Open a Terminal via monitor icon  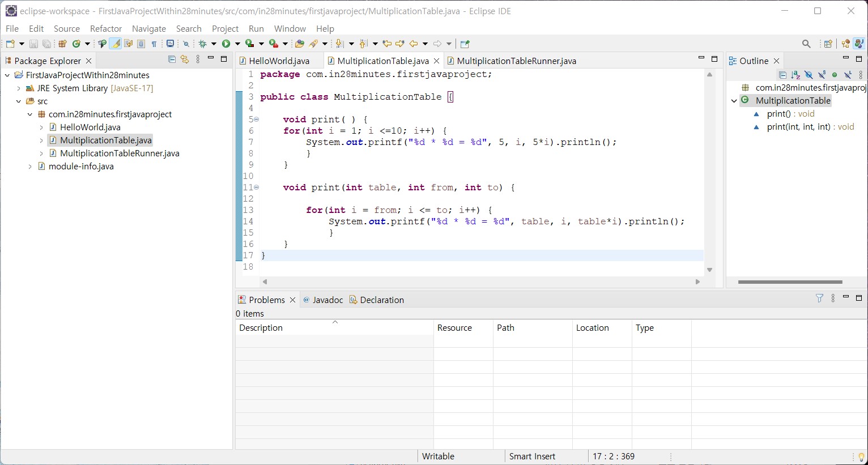tap(170, 44)
